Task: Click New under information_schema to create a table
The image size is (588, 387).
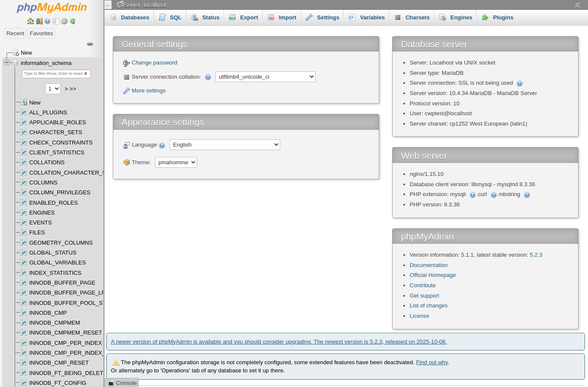Action: [35, 102]
